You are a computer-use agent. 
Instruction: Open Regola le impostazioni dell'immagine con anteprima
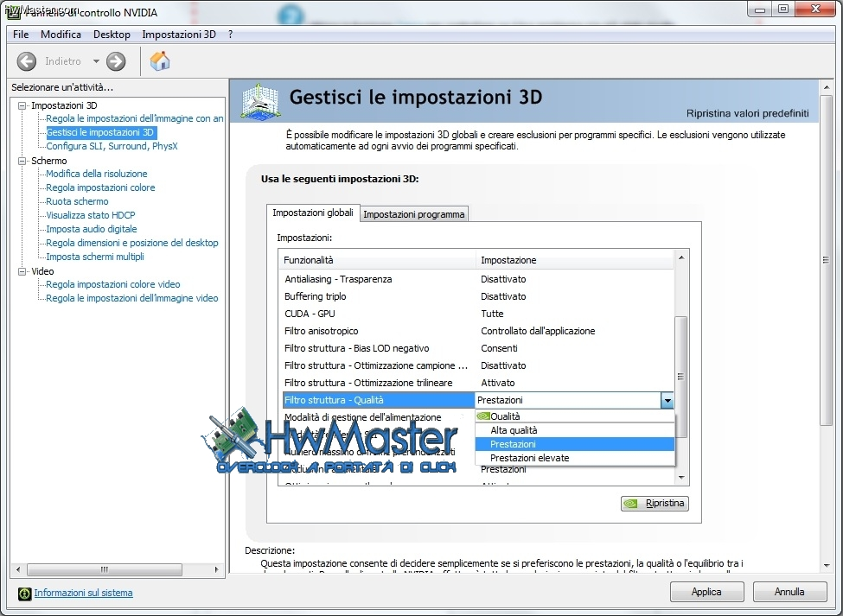[134, 118]
